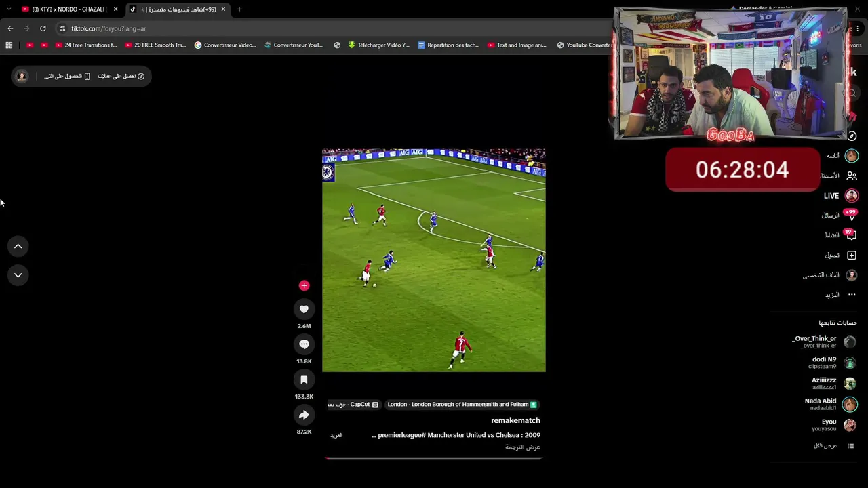Screen dimensions: 868x488
Task: Open the three-dots more menu in the sidebar
Action: pos(852,295)
